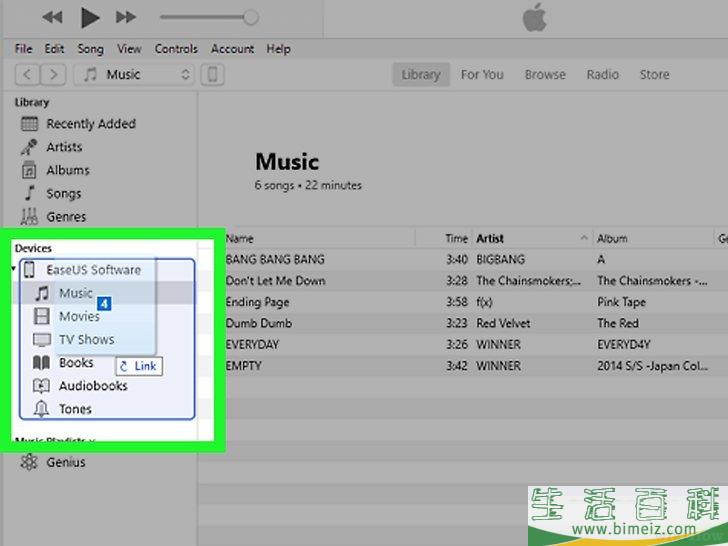Open the Controls menu
The image size is (728, 546).
coord(176,49)
